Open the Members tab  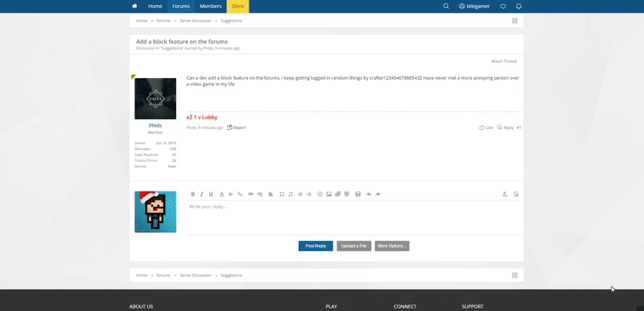(x=211, y=6)
